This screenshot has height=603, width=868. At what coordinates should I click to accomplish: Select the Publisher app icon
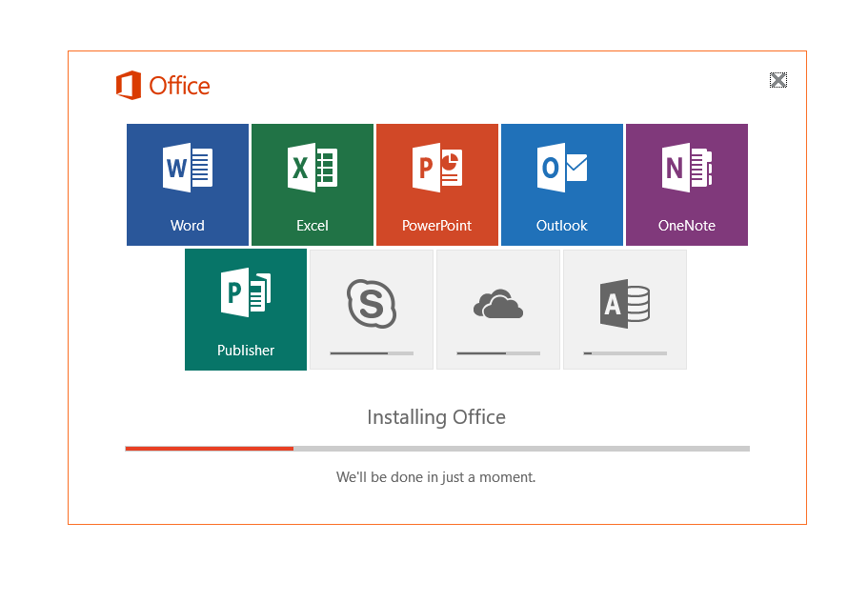pos(246,292)
